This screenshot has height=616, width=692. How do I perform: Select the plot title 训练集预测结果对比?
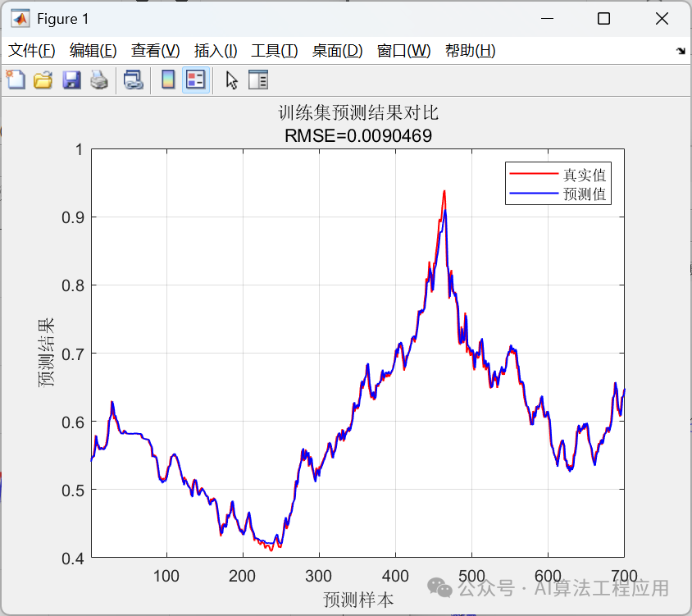pyautogui.click(x=358, y=113)
